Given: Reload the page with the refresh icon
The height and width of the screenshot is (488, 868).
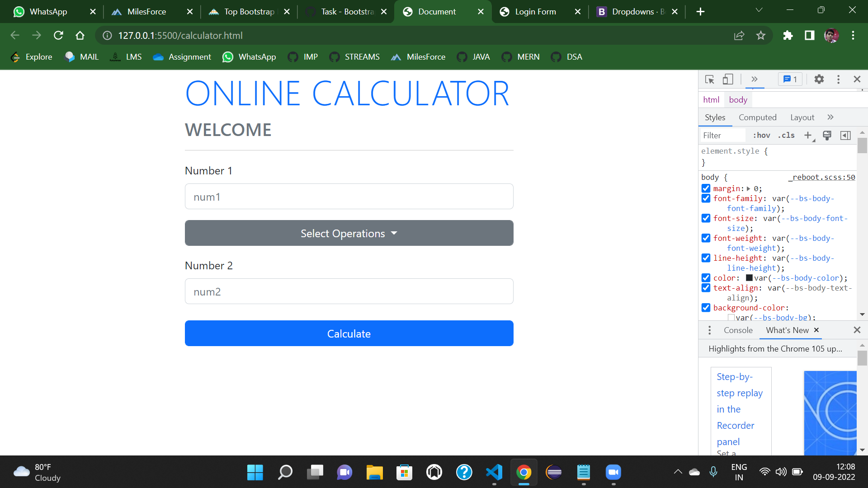Looking at the screenshot, I should (58, 35).
